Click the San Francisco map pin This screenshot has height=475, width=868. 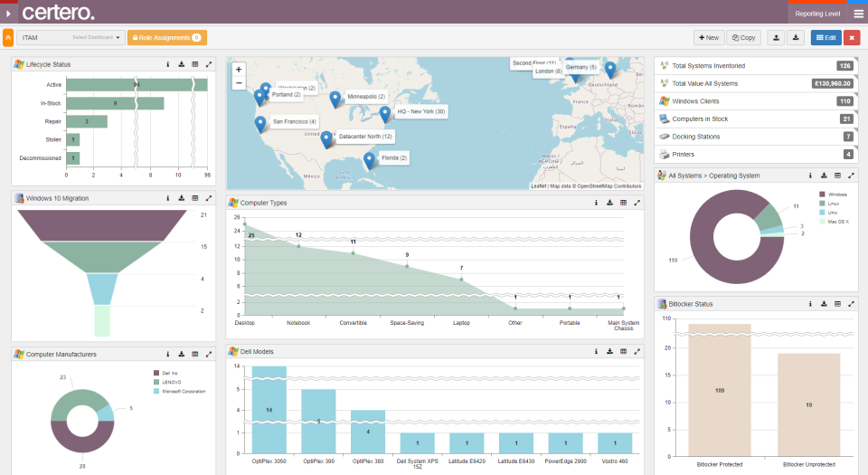coord(260,124)
